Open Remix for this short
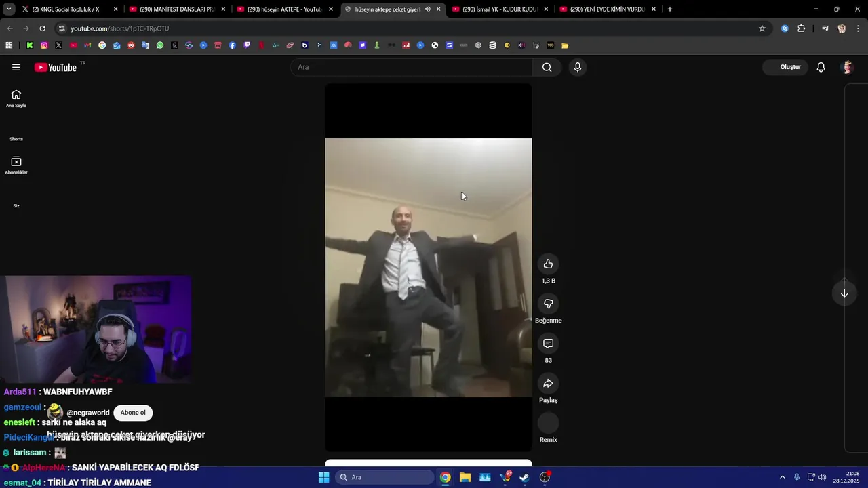 (x=548, y=424)
